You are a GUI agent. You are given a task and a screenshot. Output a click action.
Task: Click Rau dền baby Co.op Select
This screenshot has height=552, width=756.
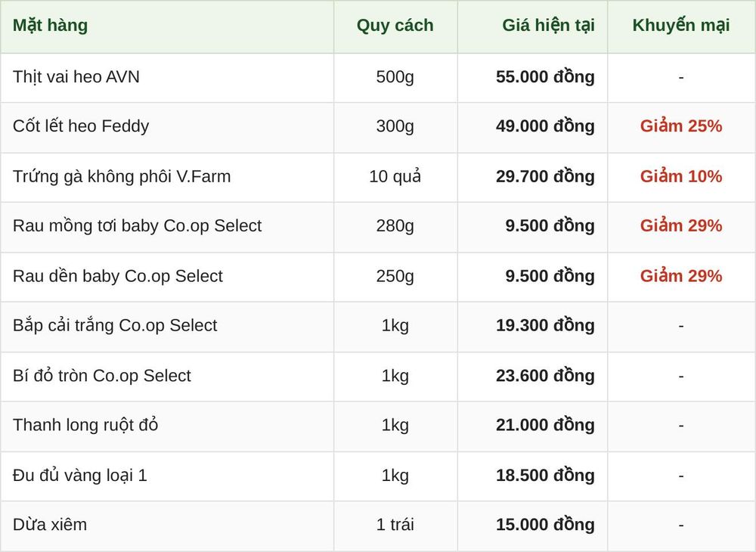[x=118, y=276]
